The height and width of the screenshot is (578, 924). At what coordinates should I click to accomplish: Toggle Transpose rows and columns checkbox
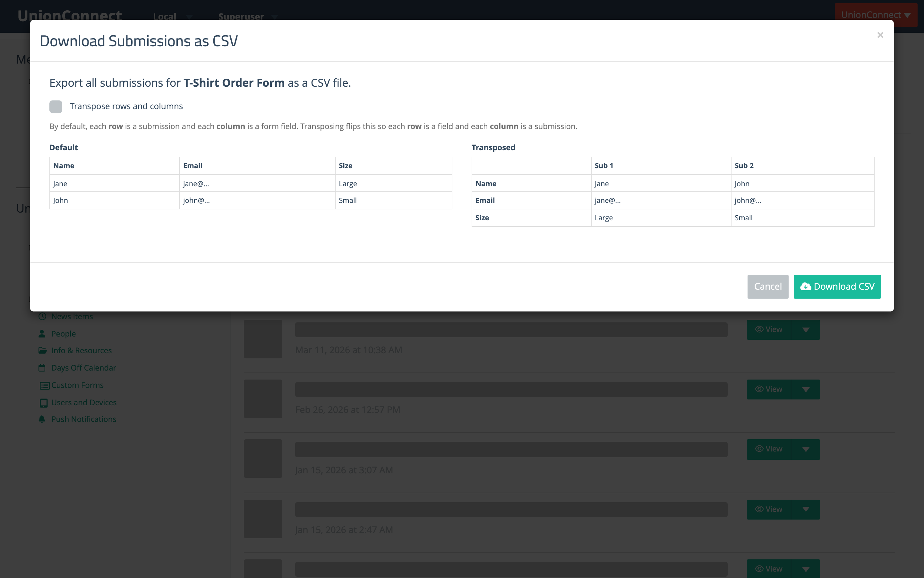[56, 107]
